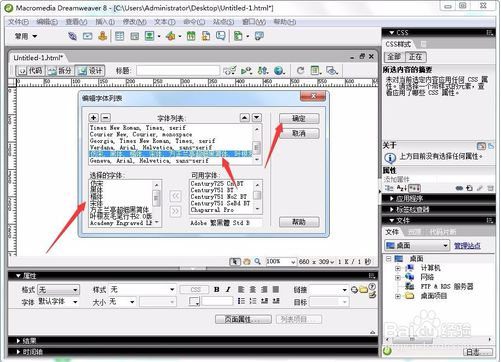501x362 pixels.
Task: Click the Preview in Browser globe icon
Action: [279, 71]
